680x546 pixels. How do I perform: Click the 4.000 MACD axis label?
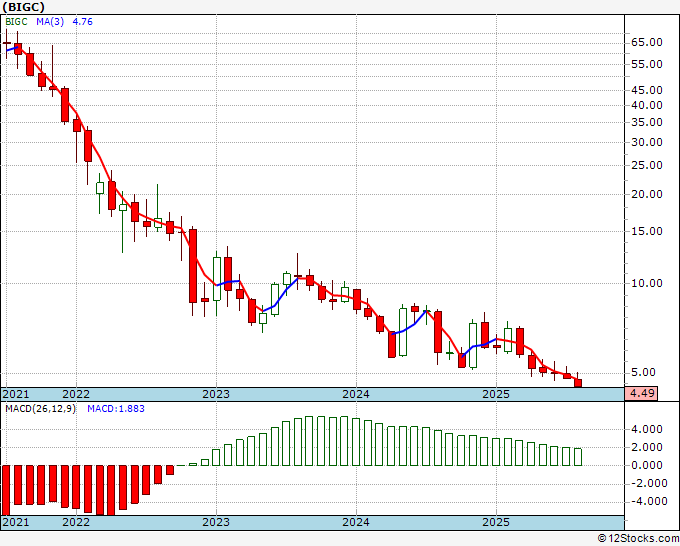click(x=647, y=429)
